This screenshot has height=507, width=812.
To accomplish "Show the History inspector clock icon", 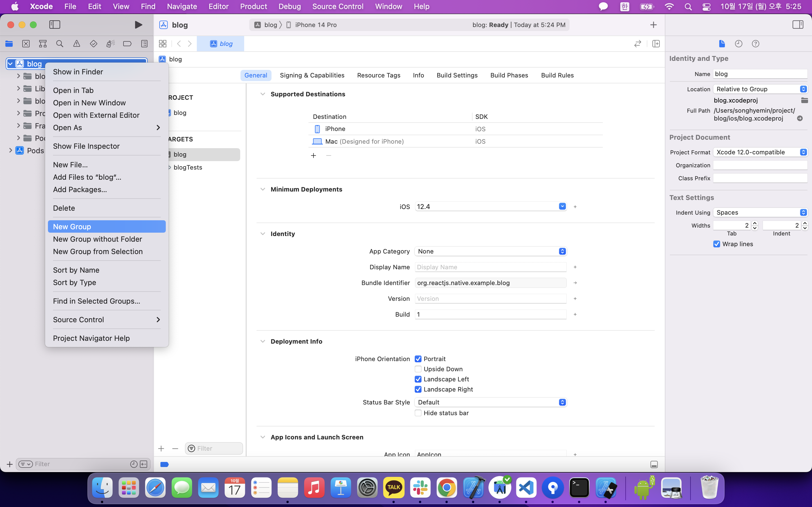I will [738, 44].
